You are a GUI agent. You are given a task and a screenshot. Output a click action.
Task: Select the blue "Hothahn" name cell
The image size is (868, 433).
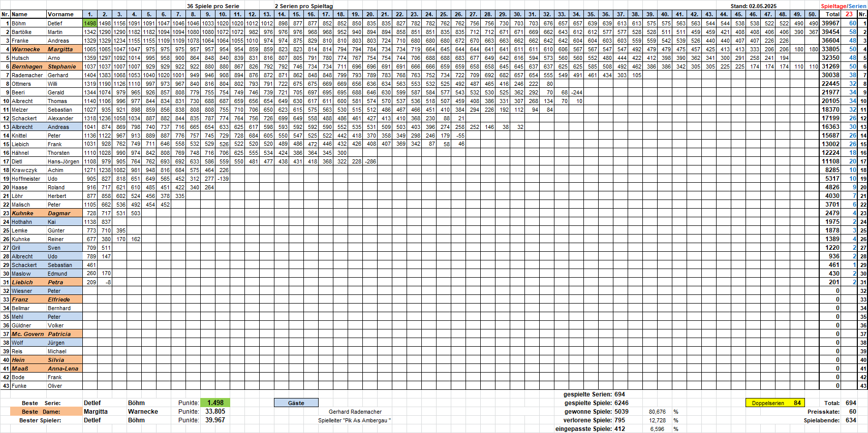28,222
